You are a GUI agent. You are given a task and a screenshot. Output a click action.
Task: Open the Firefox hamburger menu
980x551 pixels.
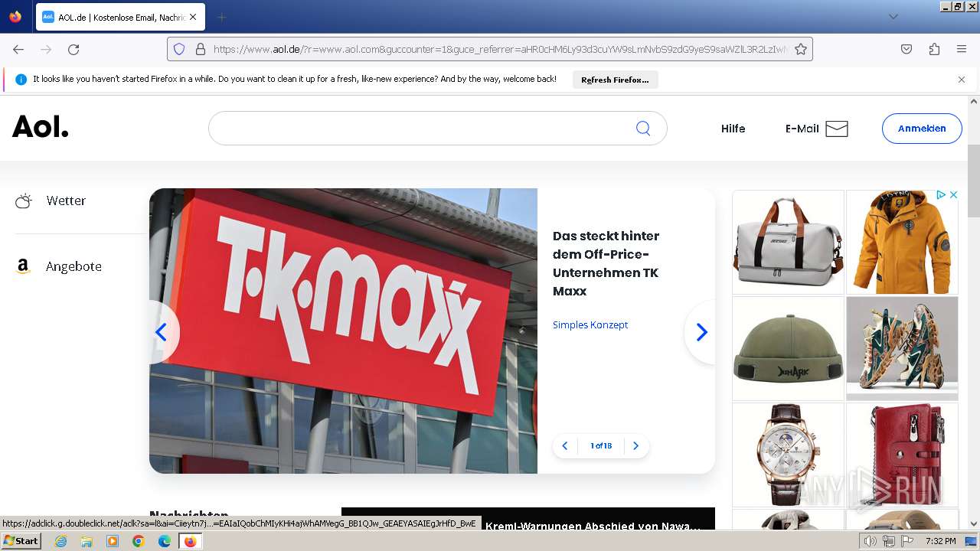(x=962, y=49)
